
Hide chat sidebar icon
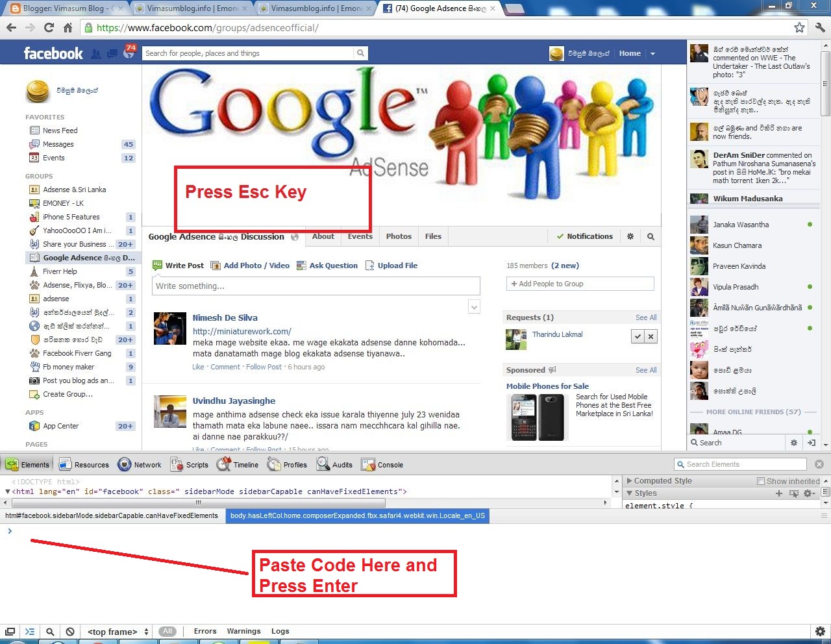[x=811, y=443]
